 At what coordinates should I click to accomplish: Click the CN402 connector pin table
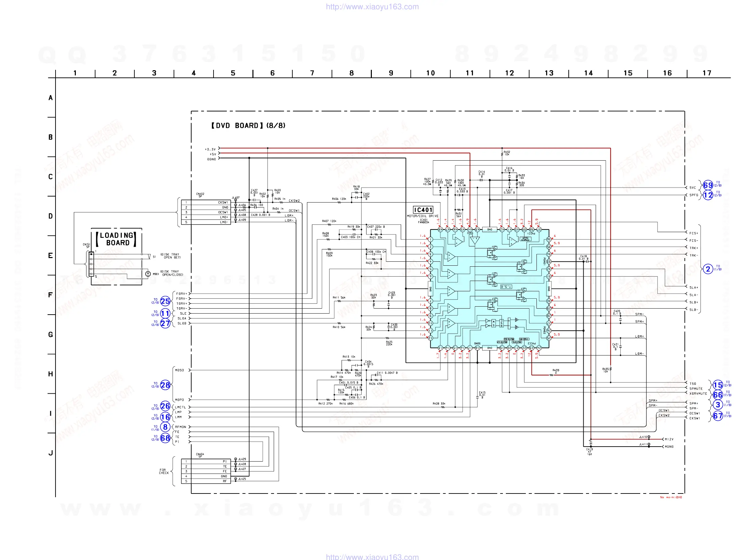tap(206, 212)
